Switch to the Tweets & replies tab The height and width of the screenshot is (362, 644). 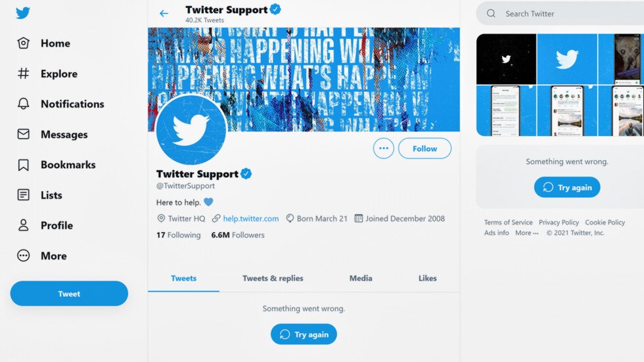[273, 278]
